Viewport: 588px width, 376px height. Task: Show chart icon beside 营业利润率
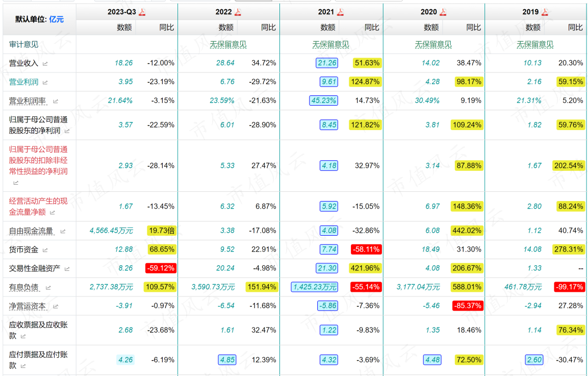pyautogui.click(x=56, y=102)
